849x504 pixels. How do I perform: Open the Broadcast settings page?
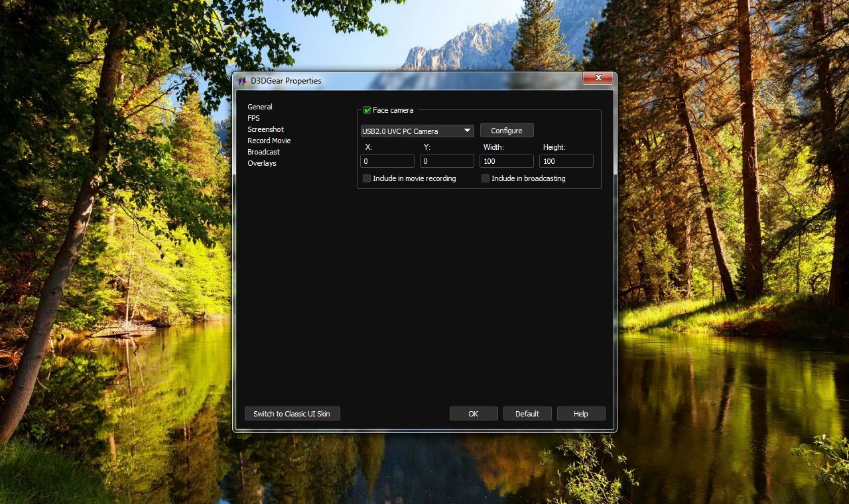click(264, 152)
